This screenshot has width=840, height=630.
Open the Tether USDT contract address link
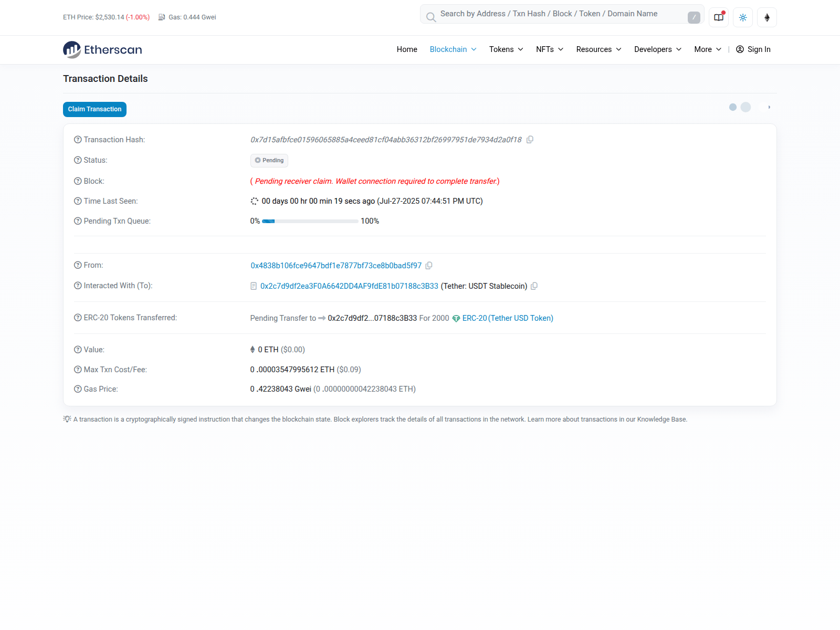click(x=349, y=286)
